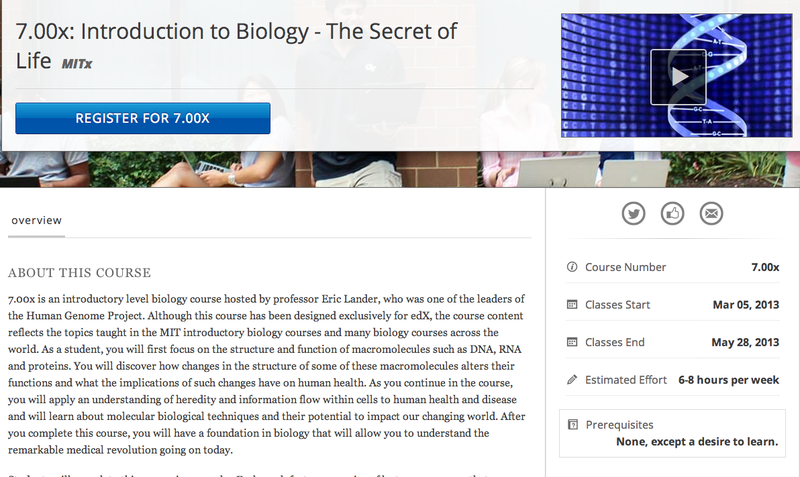Click the Prerequisites book icon

572,424
